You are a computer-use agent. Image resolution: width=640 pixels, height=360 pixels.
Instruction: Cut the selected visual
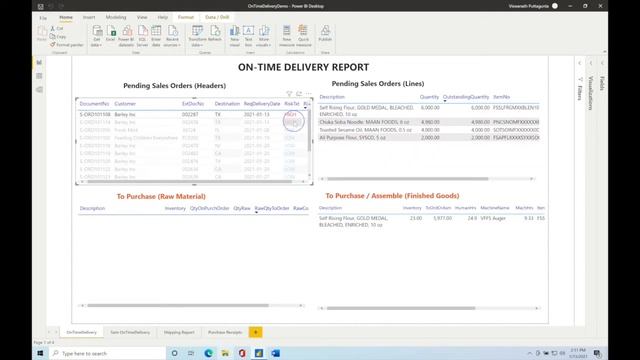pyautogui.click(x=57, y=29)
